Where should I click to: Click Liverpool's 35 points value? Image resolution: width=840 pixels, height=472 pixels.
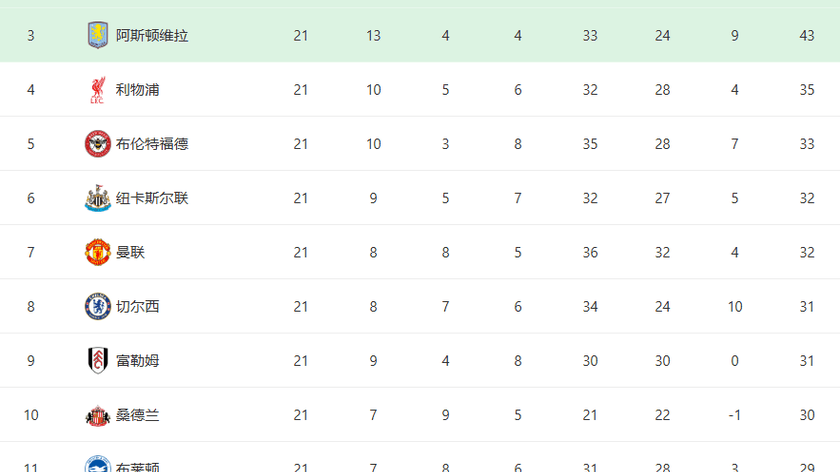[807, 90]
